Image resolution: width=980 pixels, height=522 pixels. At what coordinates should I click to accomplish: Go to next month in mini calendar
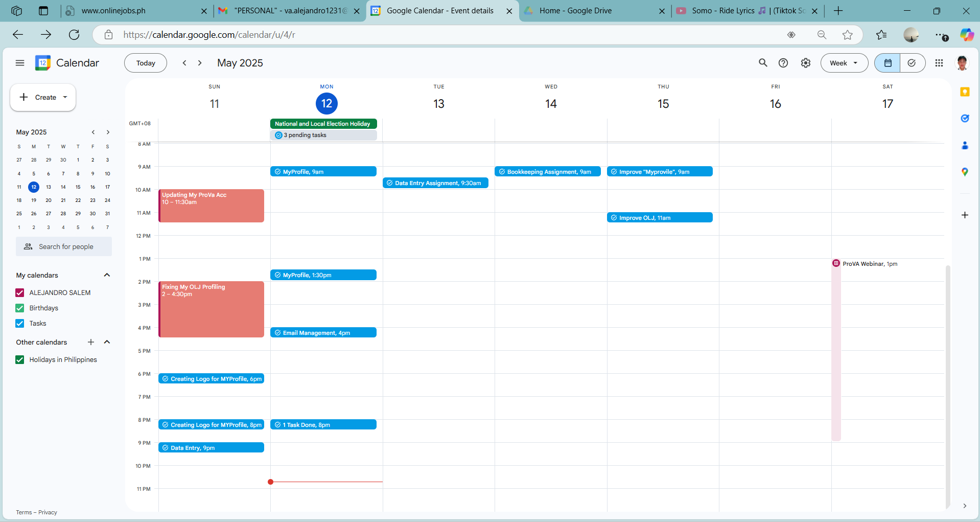pyautogui.click(x=108, y=132)
